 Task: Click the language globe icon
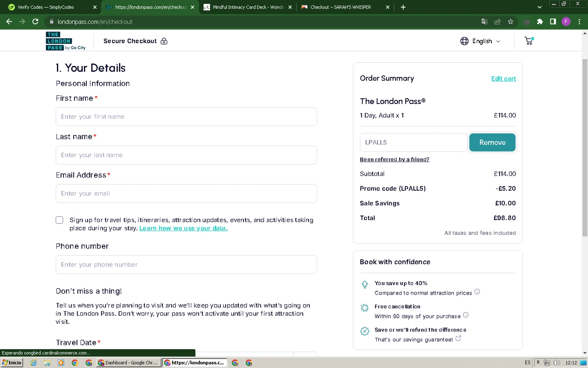coord(464,41)
